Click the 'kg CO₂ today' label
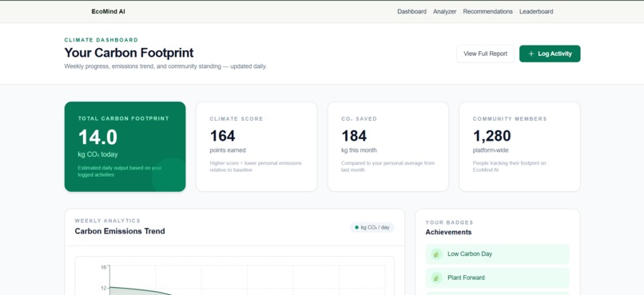 click(x=97, y=154)
